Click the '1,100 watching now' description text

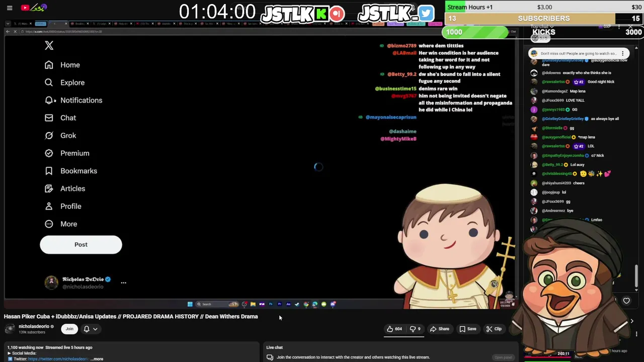25,347
